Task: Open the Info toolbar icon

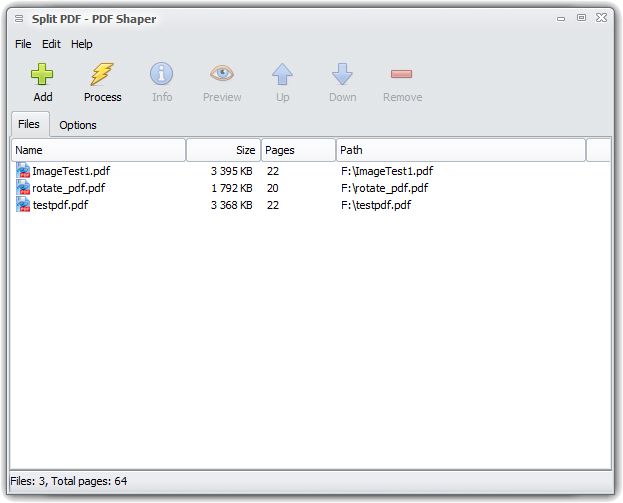Action: click(x=161, y=74)
